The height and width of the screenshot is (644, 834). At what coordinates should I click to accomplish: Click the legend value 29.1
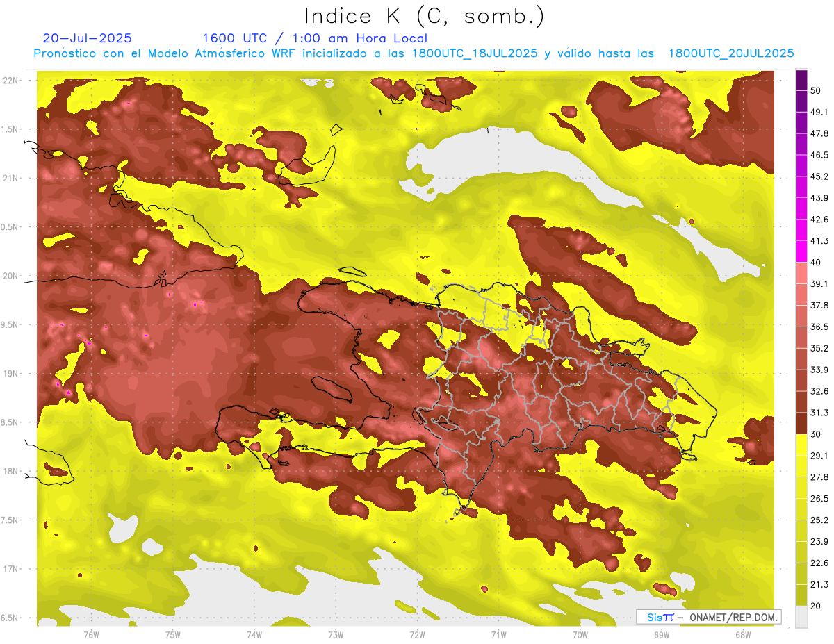[819, 455]
